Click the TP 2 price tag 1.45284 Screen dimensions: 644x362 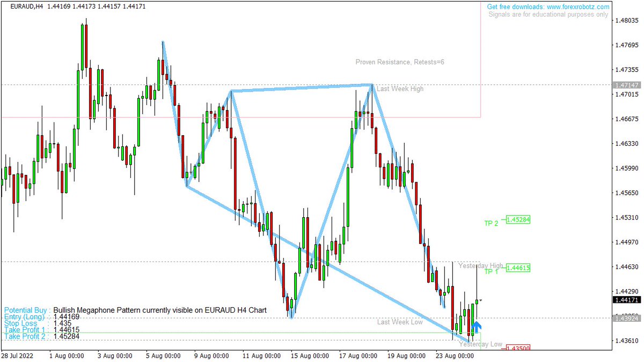518,219
